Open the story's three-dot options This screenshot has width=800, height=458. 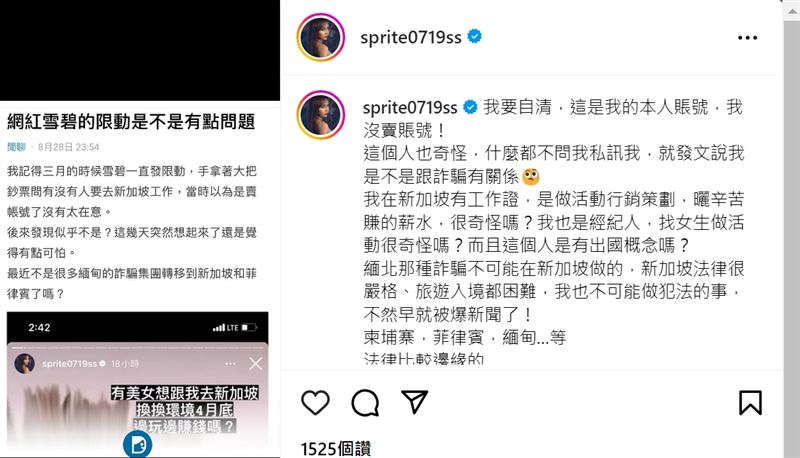point(230,364)
